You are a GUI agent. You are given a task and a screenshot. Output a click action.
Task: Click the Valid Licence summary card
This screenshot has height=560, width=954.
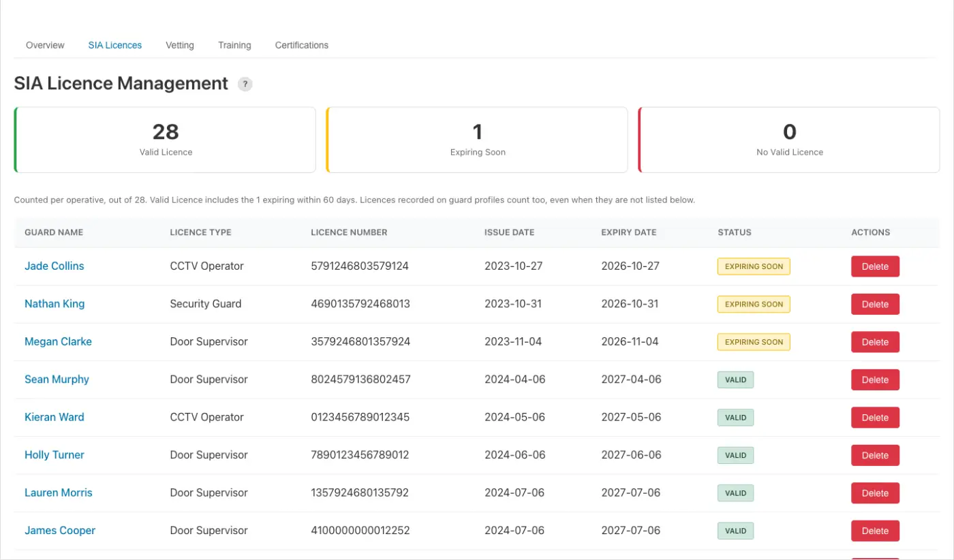tap(165, 140)
